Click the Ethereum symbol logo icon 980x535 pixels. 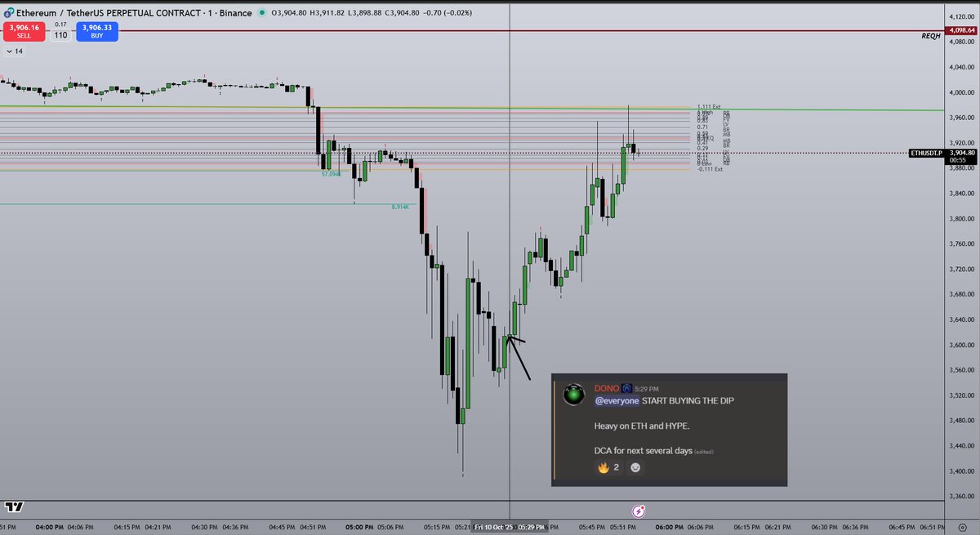coord(7,12)
